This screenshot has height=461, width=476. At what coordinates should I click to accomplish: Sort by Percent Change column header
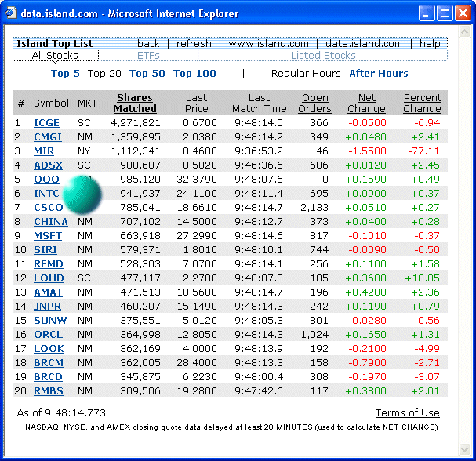pyautogui.click(x=422, y=103)
